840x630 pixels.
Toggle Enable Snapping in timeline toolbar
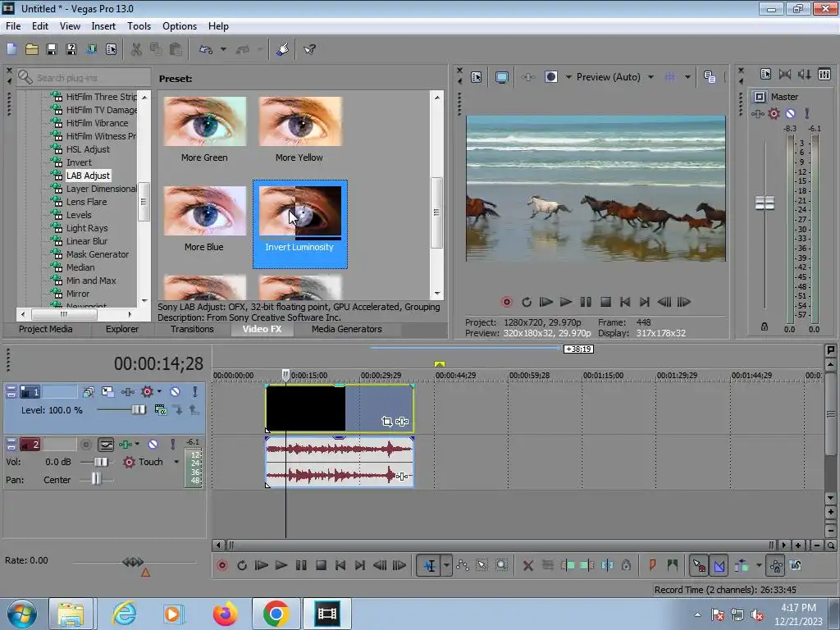coord(699,565)
